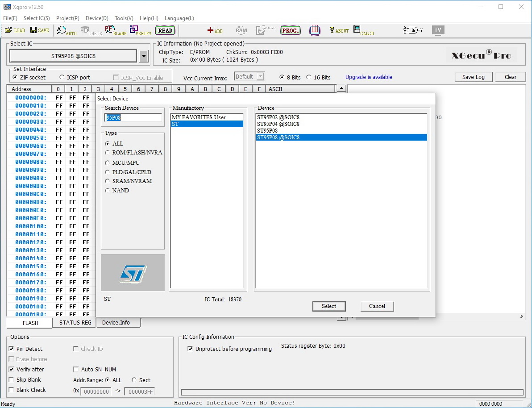
Task: Choose ST95P04 @SOIC8 from device list
Action: point(278,124)
